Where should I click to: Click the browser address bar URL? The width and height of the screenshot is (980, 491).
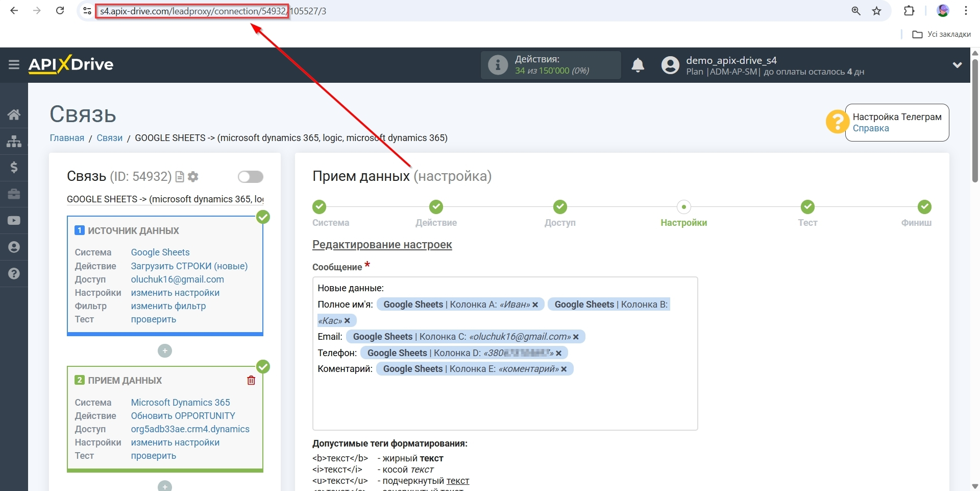pyautogui.click(x=213, y=11)
